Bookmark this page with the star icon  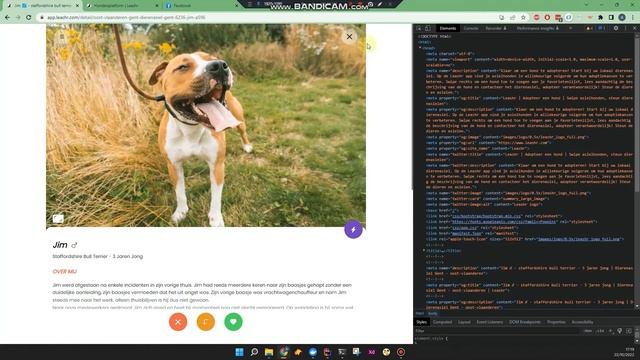coord(523,18)
